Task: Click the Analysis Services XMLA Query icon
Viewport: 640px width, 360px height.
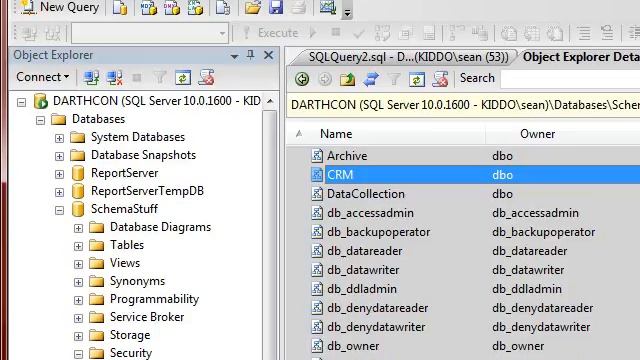Action: coord(195,7)
